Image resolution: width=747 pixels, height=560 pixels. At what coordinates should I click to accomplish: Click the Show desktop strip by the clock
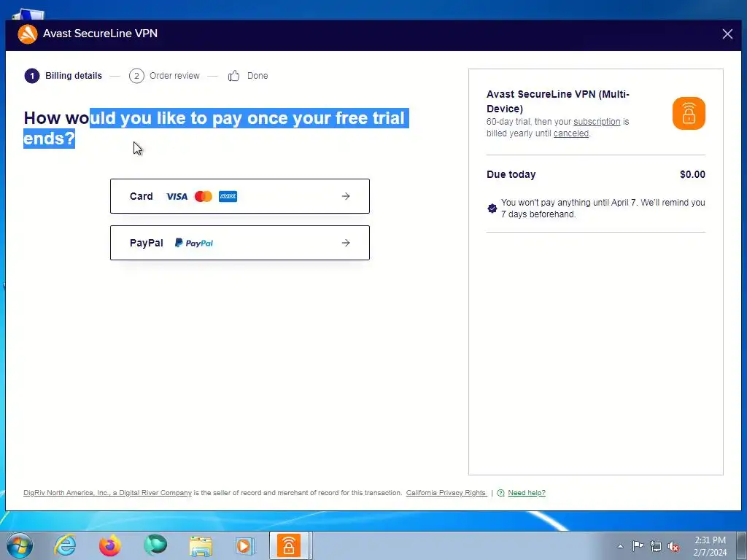(742, 545)
